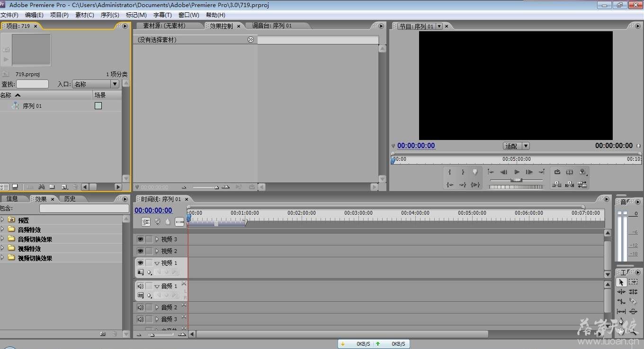This screenshot has width=644, height=349.
Task: Open the Output display mode button
Action: point(582,172)
